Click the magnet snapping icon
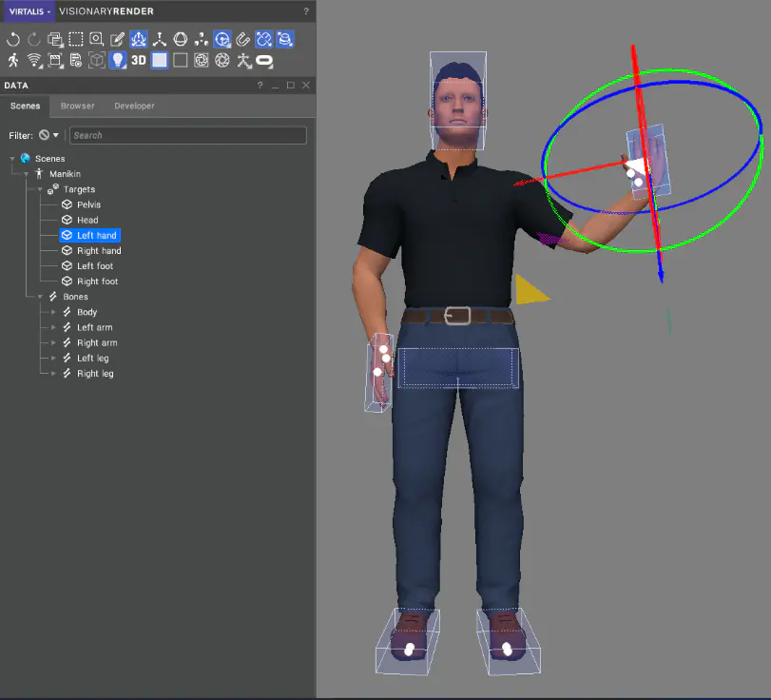This screenshot has height=700, width=771. pyautogui.click(x=243, y=39)
